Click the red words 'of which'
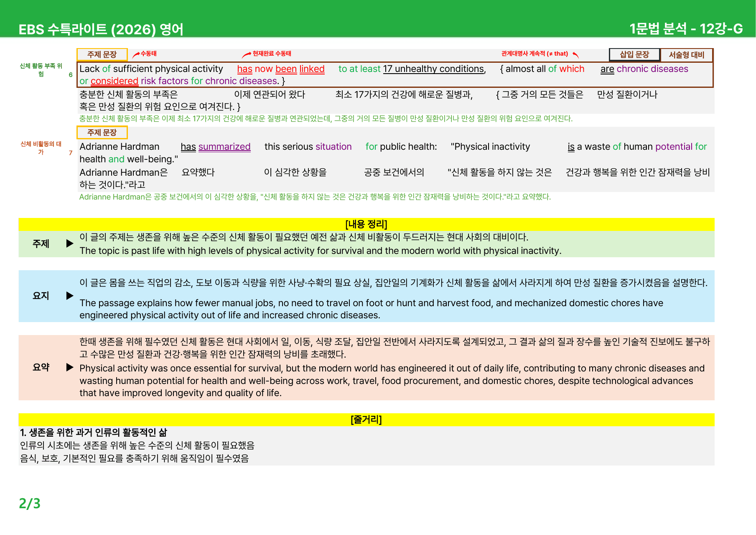 click(566, 69)
